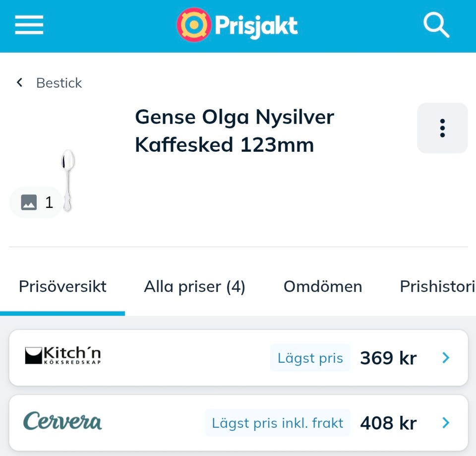Open the hamburger navigation menu

(28, 25)
